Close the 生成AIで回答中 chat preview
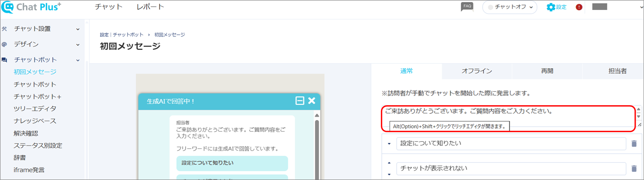This screenshot has height=180, width=644. click(x=311, y=101)
